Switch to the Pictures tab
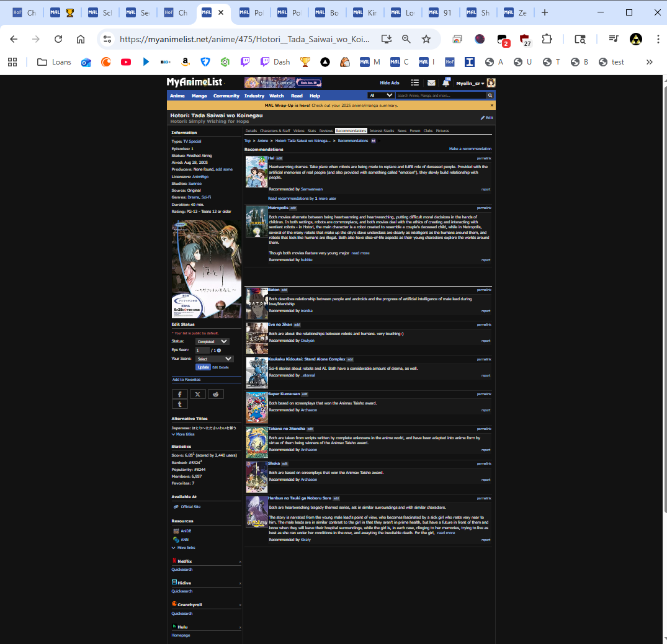Image resolution: width=667 pixels, height=644 pixels. coord(442,131)
